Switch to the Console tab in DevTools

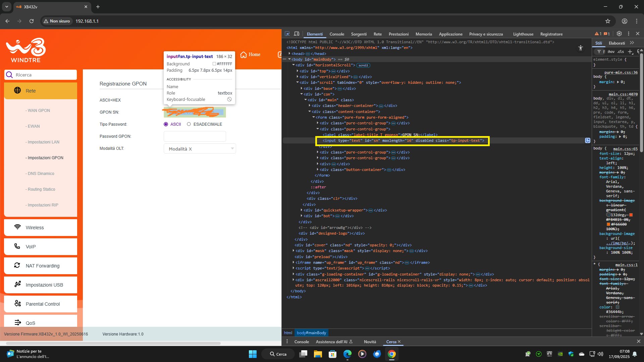coord(337,34)
